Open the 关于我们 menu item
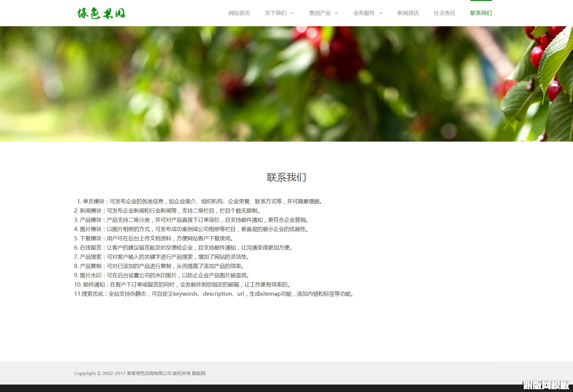Image resolution: width=573 pixels, height=392 pixels. coord(275,13)
